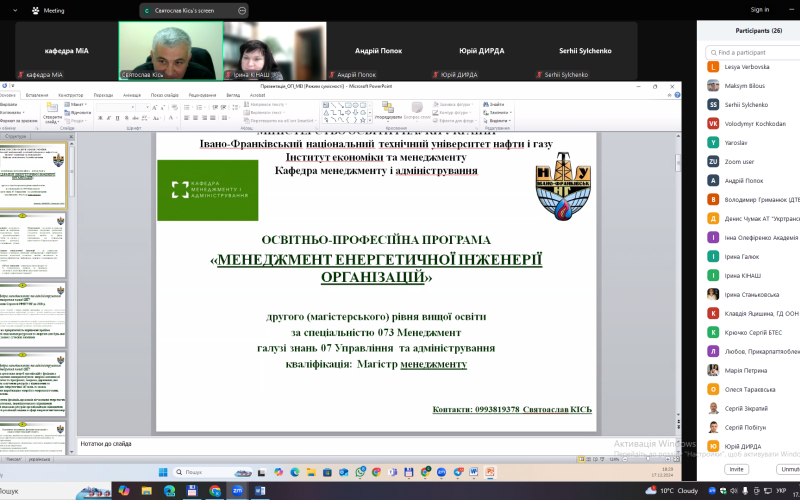Image resolution: width=800 pixels, height=500 pixels.
Task: Open Ефекти для фігур dropdown
Action: pos(455,120)
